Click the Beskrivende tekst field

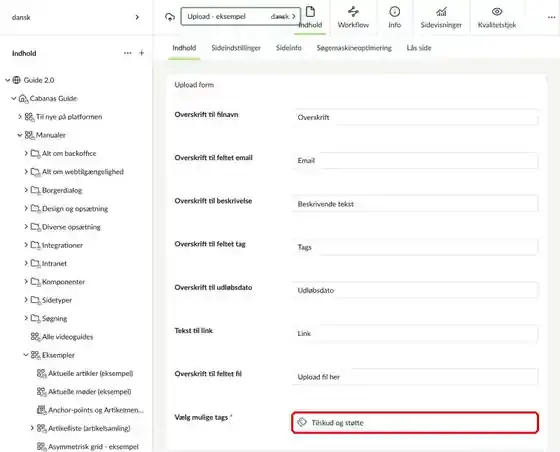pos(415,204)
